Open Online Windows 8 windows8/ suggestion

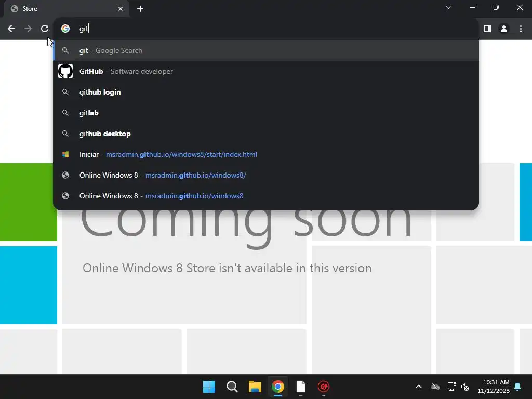coord(266,175)
